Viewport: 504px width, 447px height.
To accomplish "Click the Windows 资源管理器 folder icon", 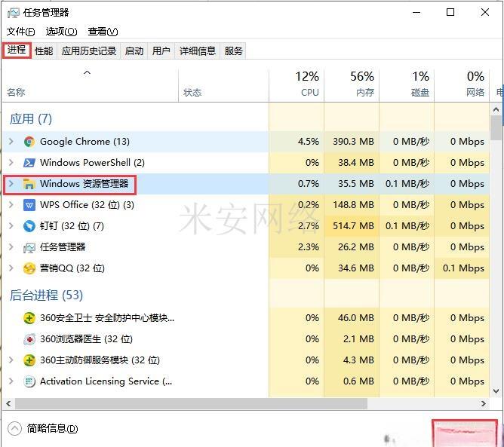I will pos(29,184).
